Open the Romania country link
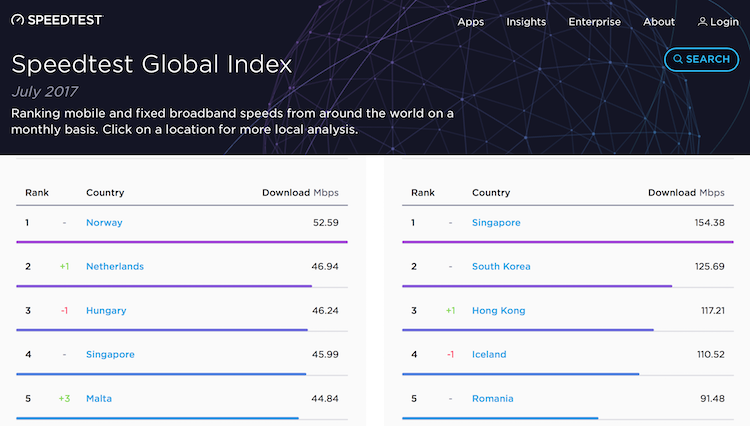The height and width of the screenshot is (426, 750). 492,399
